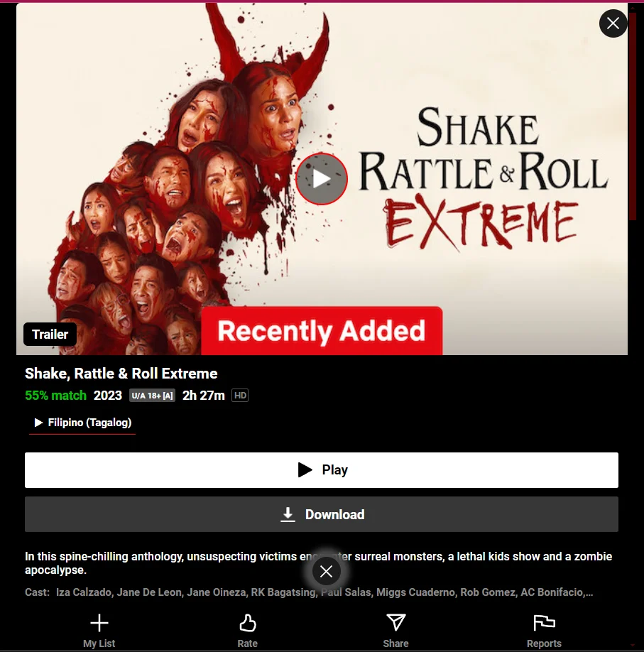Click the release year 2023
The width and height of the screenshot is (644, 652).
(x=108, y=396)
